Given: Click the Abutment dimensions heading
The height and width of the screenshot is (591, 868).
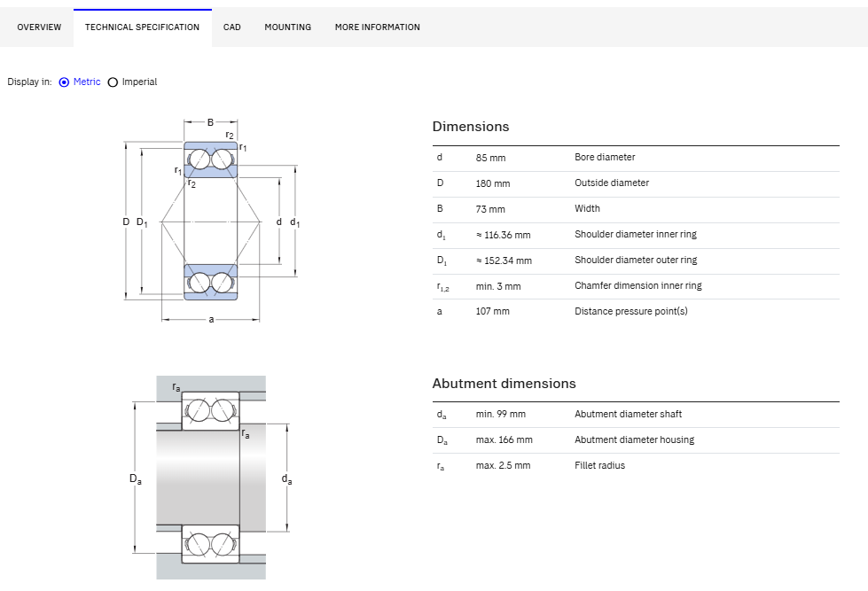Looking at the screenshot, I should click(504, 384).
